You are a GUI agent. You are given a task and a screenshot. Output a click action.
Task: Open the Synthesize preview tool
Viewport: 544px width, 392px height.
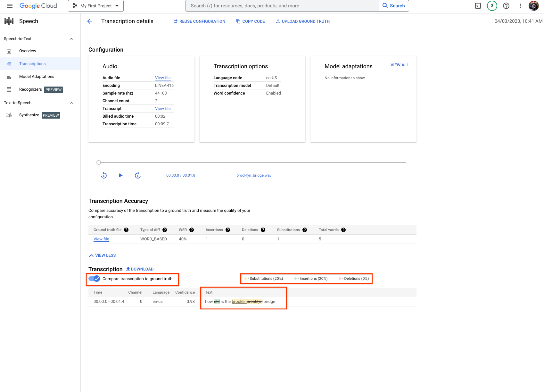(x=29, y=115)
